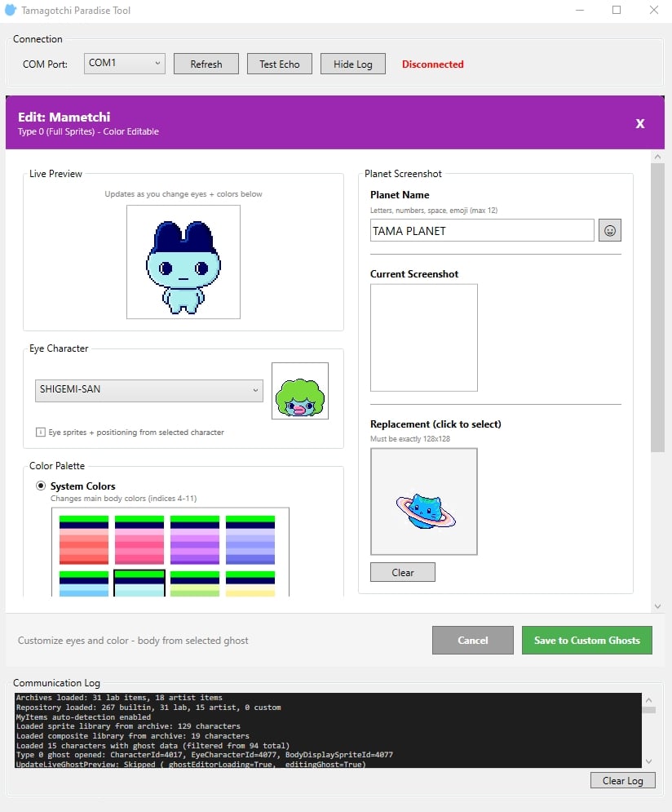Click inside the Planet Name text field
The width and height of the screenshot is (672, 812).
point(481,230)
